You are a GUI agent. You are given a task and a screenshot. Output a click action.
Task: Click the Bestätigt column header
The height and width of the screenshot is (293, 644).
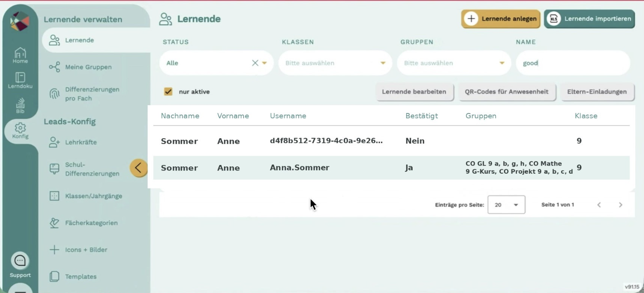click(x=421, y=116)
